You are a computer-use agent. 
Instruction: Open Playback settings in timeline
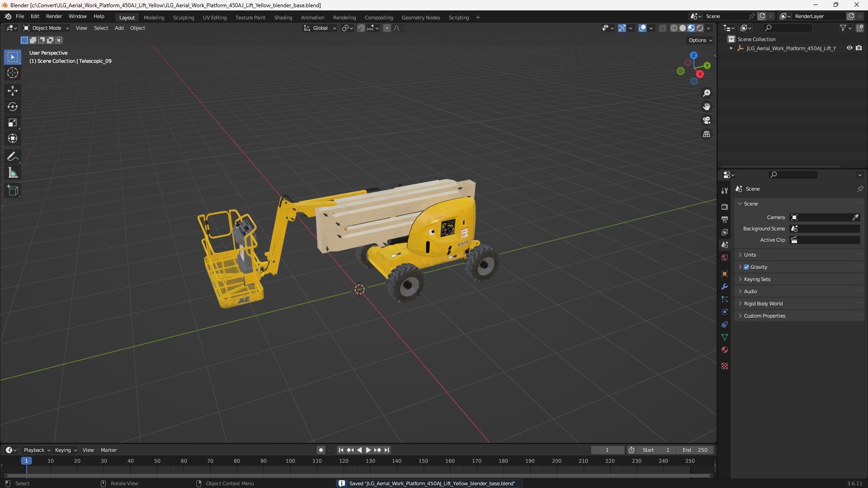point(37,450)
